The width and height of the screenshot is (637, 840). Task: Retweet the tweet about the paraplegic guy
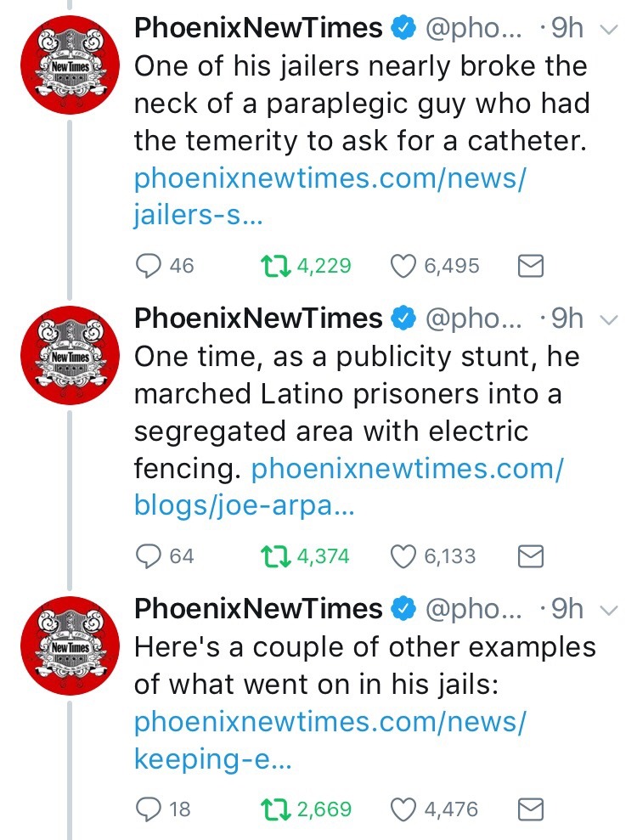pos(275,266)
